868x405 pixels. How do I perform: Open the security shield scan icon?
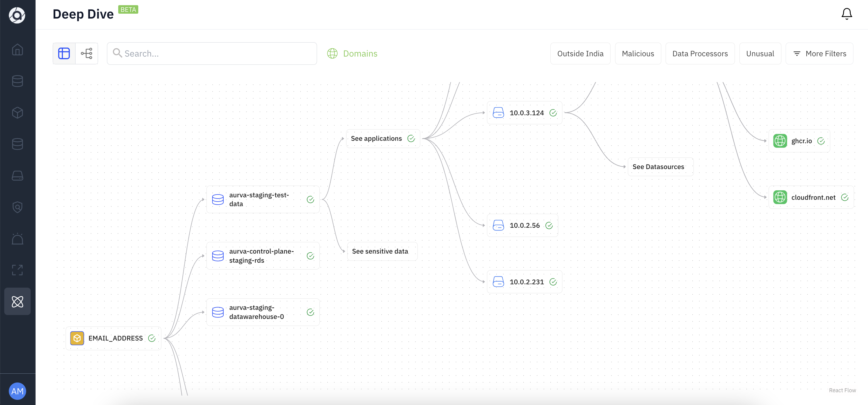[17, 207]
